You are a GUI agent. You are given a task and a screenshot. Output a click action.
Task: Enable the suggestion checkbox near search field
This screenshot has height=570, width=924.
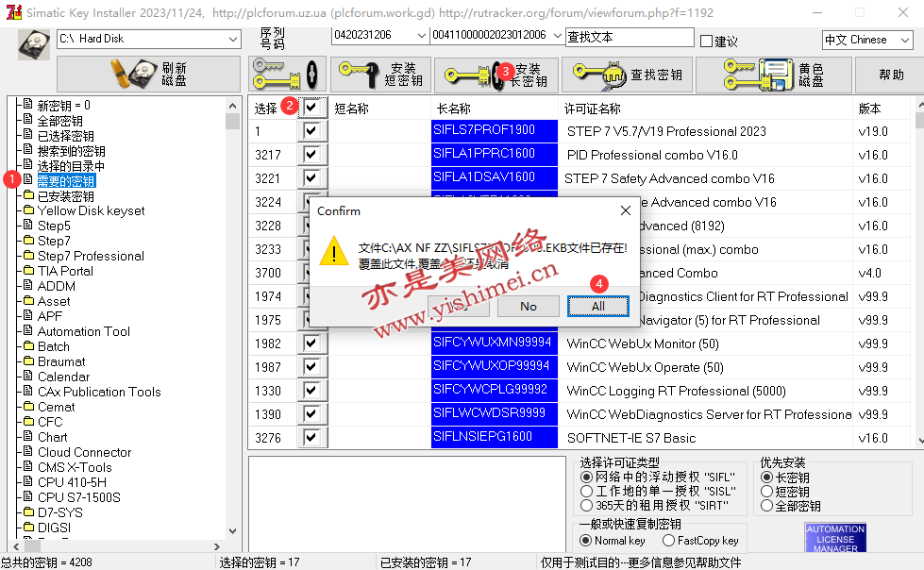(x=706, y=41)
